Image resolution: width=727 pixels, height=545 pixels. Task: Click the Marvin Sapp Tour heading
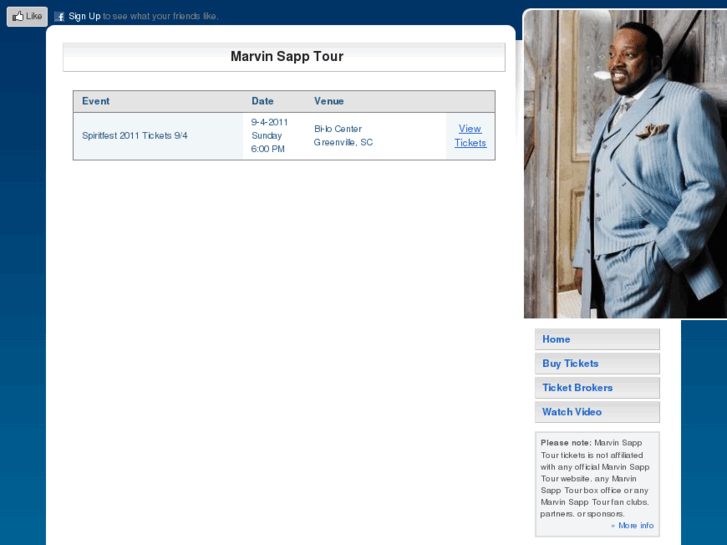tap(287, 57)
